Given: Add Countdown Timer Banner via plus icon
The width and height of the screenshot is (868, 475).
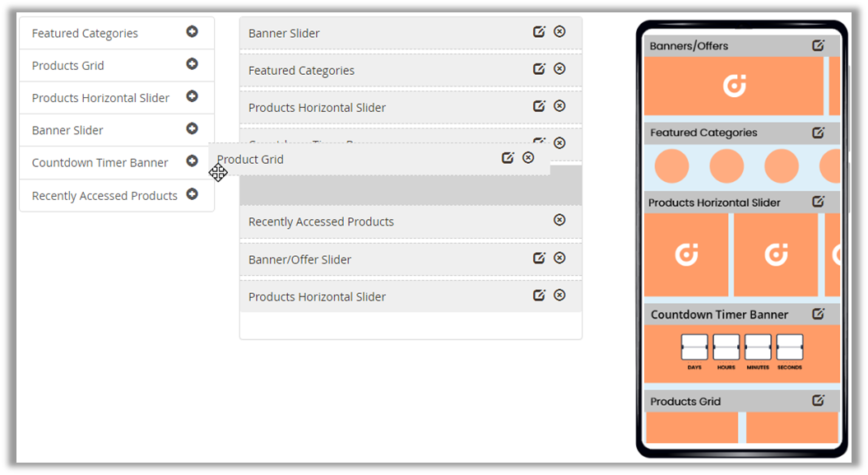Looking at the screenshot, I should pyautogui.click(x=192, y=161).
